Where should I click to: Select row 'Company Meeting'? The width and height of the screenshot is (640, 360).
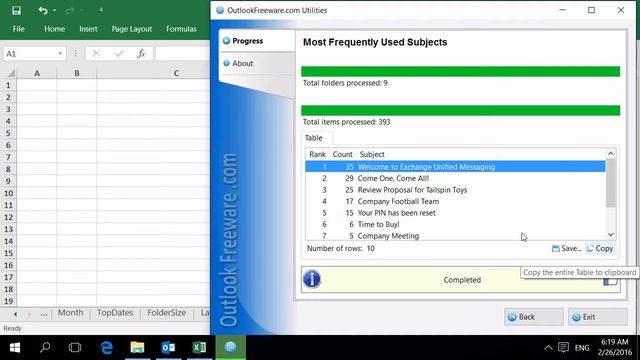point(455,236)
